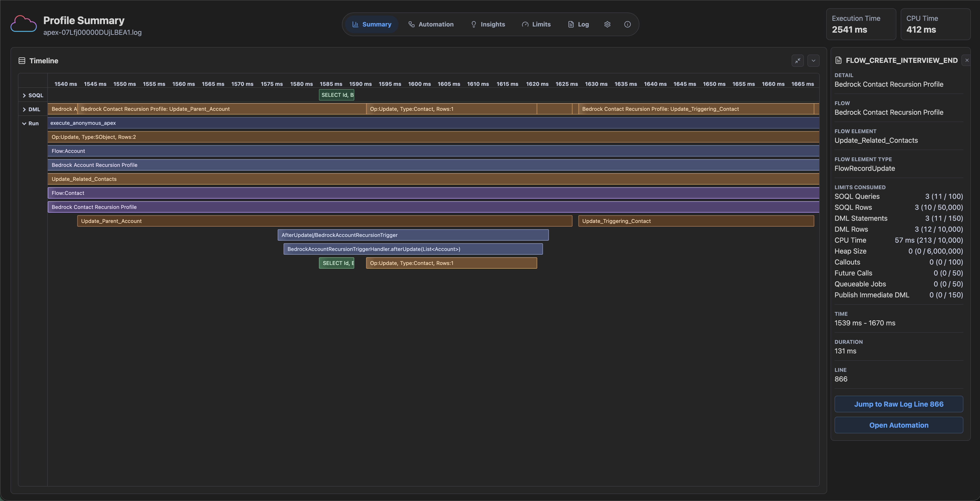The height and width of the screenshot is (501, 980).
Task: Click the 131 ms duration value
Action: [x=845, y=351]
